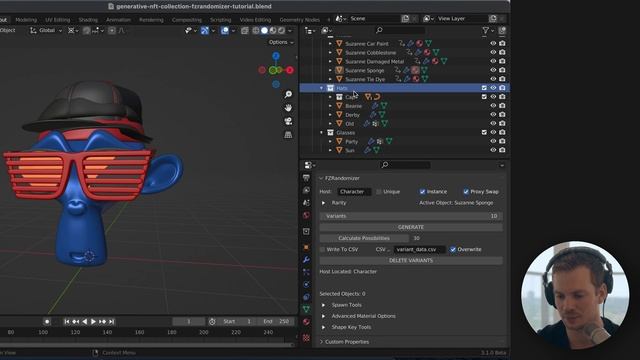Image resolution: width=640 pixels, height=360 pixels.
Task: Toggle X-ray mode in viewport header
Action: [244, 31]
